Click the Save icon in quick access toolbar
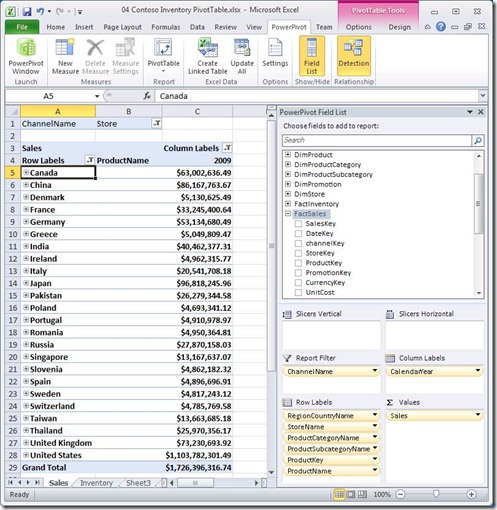The width and height of the screenshot is (497, 510). tap(27, 12)
